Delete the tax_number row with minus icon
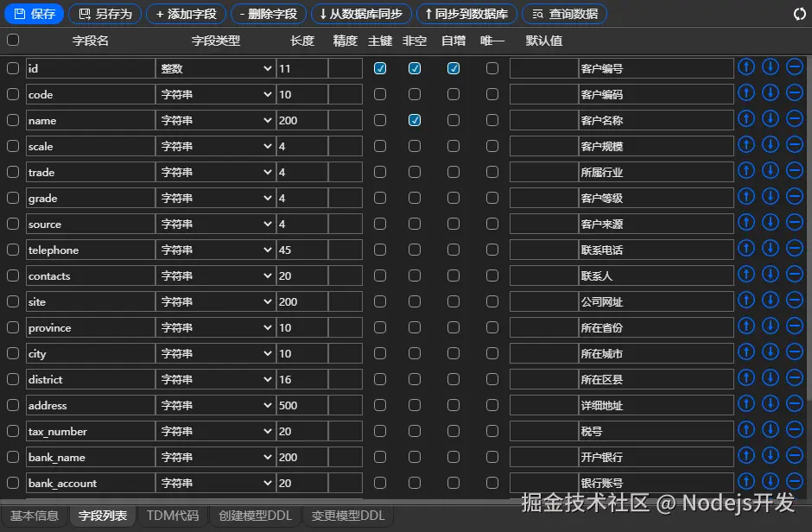The height and width of the screenshot is (532, 812). 794,429
